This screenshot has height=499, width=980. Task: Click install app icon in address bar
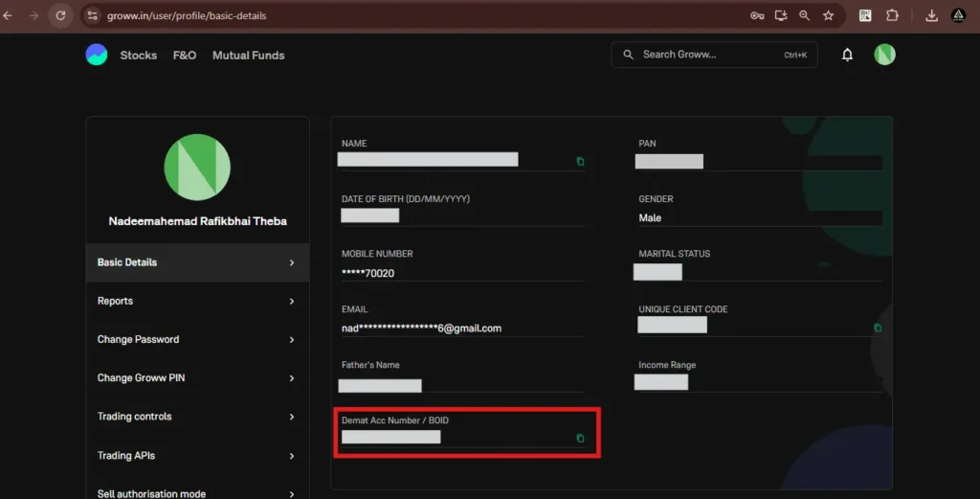point(781,15)
